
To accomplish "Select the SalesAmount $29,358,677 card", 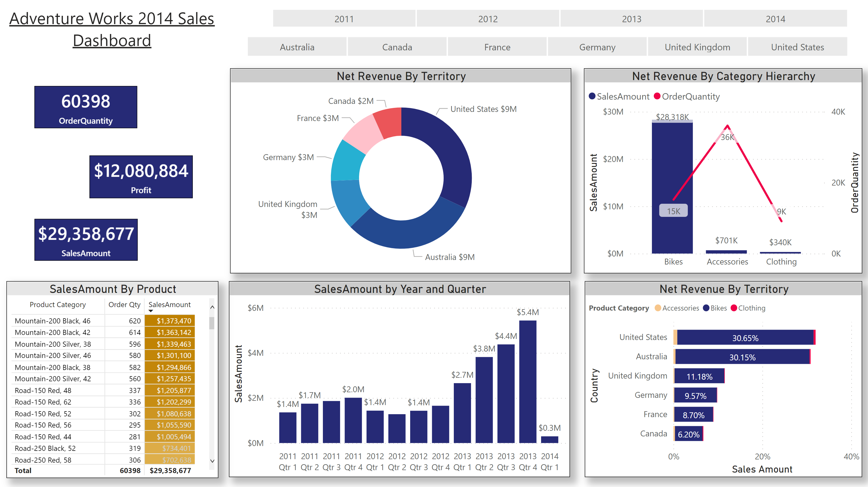I will pos(86,240).
